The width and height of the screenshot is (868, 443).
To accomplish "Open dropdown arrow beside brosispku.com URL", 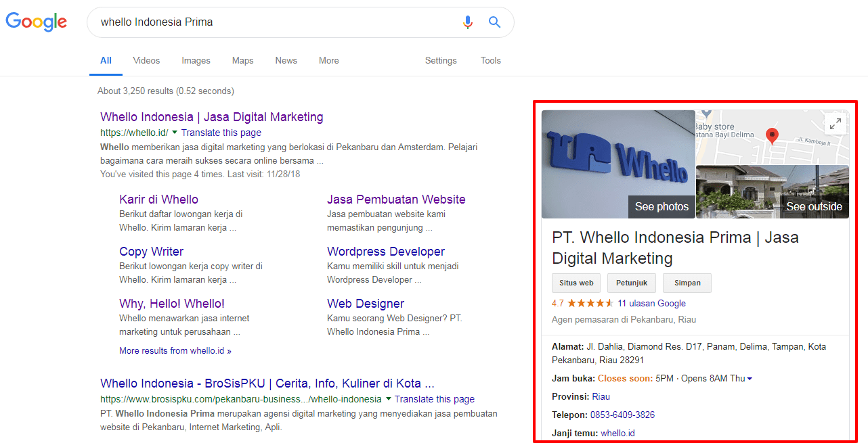I will (x=388, y=399).
